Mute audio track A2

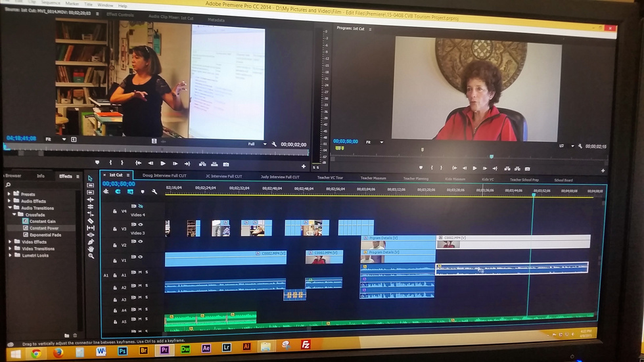tap(140, 285)
